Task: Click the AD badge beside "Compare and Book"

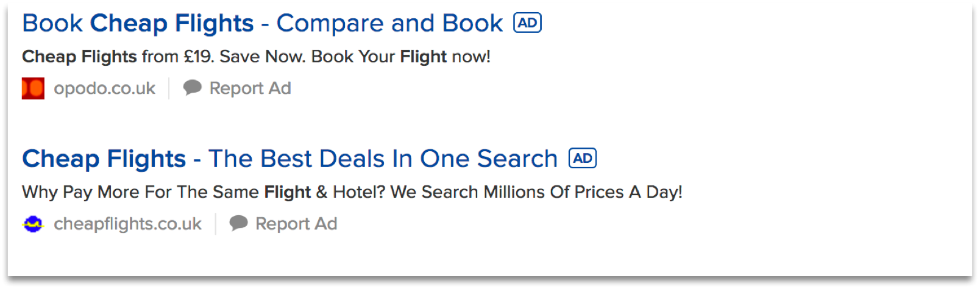Action: (x=527, y=23)
